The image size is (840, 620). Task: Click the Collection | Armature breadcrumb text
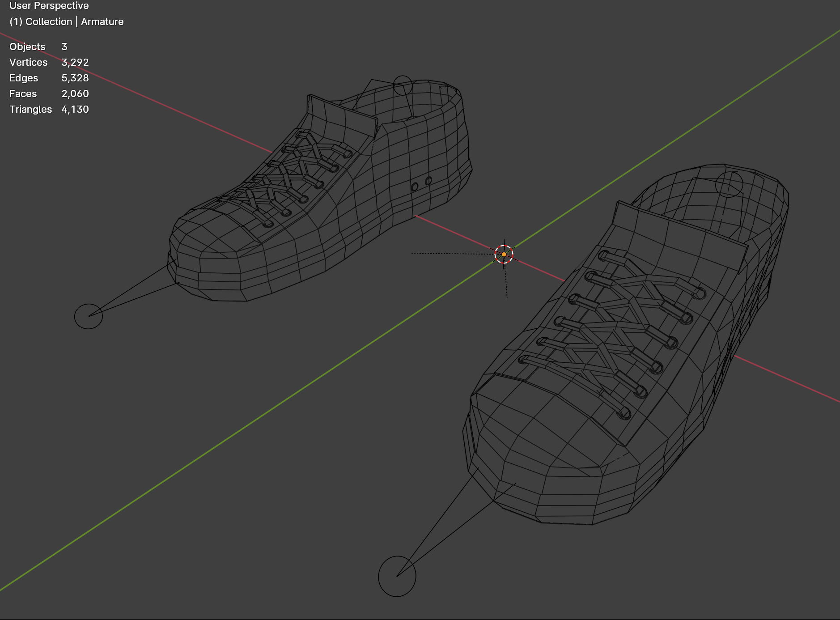click(x=67, y=21)
